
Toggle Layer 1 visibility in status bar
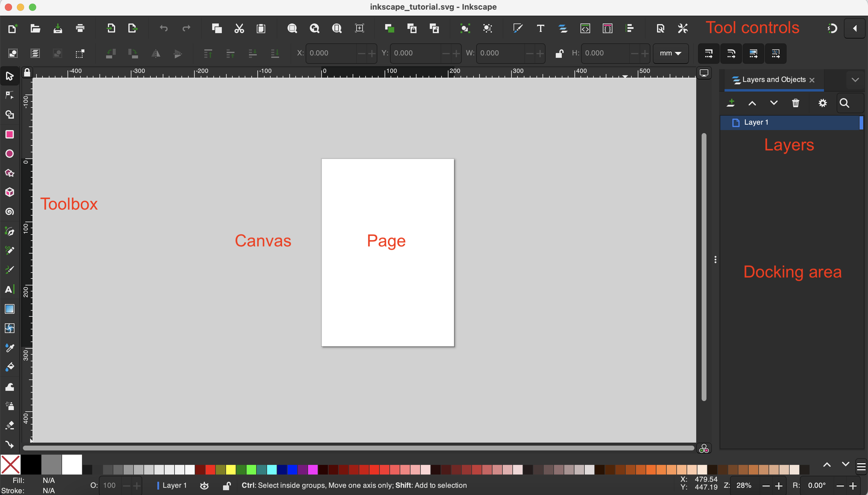pos(204,486)
